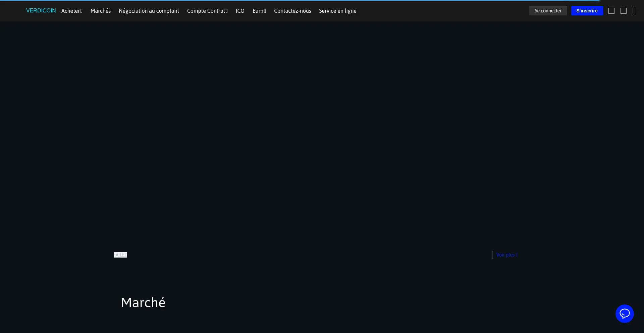The image size is (644, 333).
Task: Open the Marchés menu item
Action: click(x=101, y=11)
